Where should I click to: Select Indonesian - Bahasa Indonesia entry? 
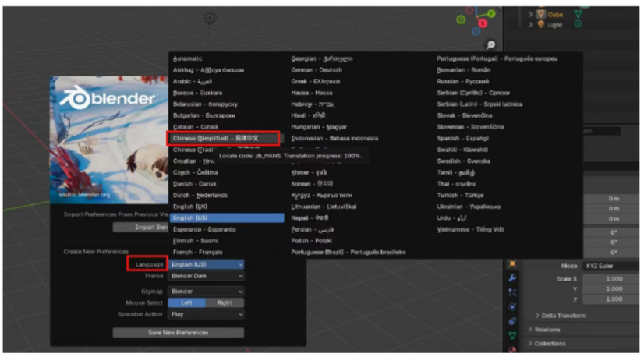point(334,139)
